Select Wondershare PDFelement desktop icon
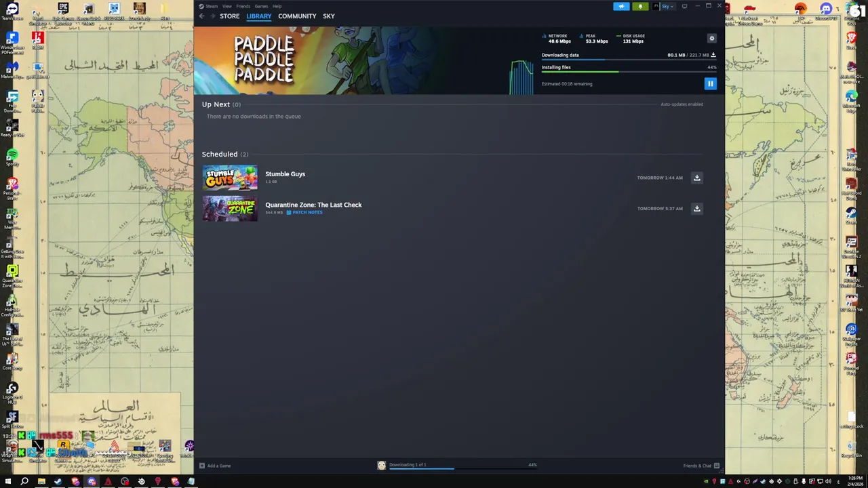The image size is (868, 488). click(x=12, y=43)
